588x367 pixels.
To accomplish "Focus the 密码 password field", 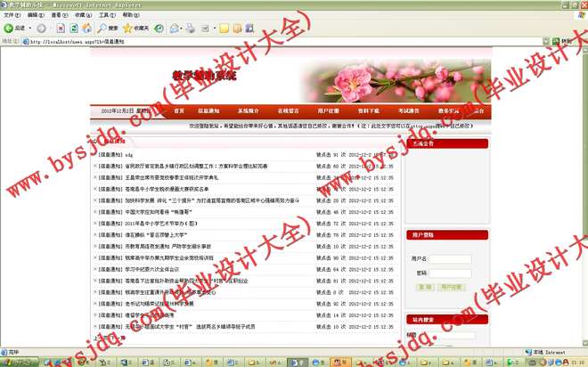I will coord(452,273).
